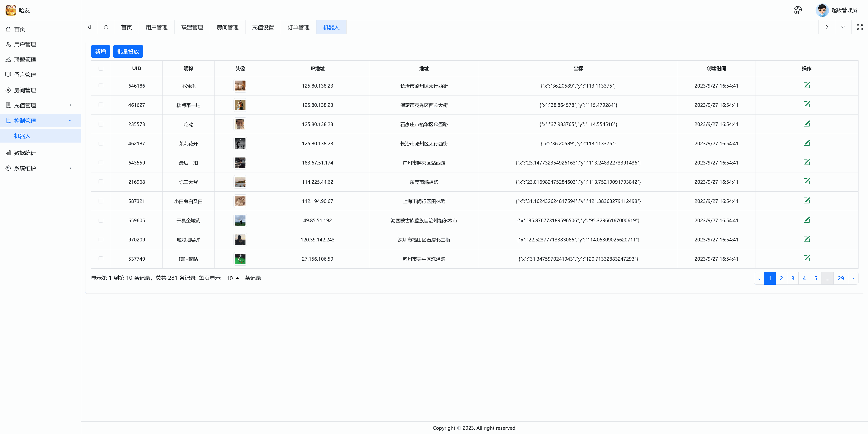Check the select-all checkbox in the table header
This screenshot has width=868, height=434.
coord(101,68)
